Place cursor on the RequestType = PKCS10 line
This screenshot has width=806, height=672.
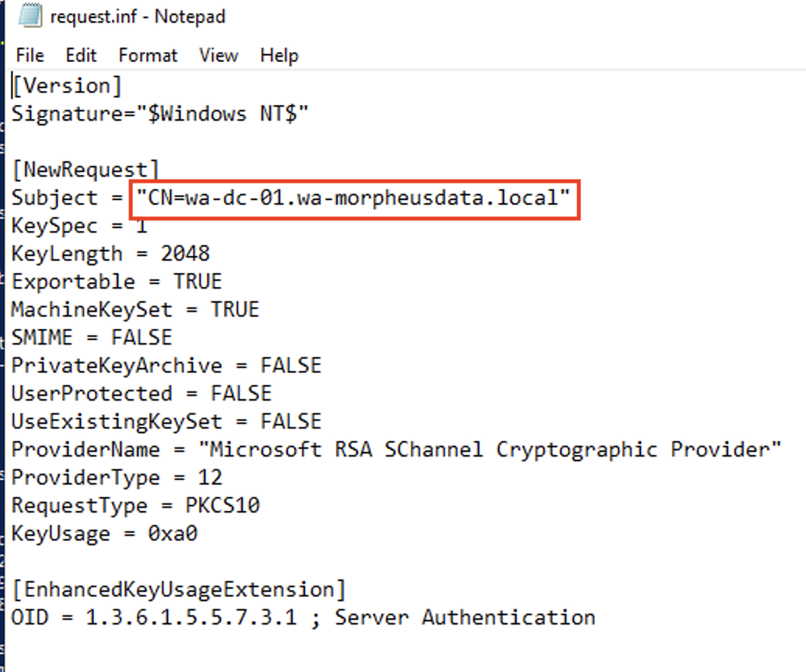[x=136, y=505]
